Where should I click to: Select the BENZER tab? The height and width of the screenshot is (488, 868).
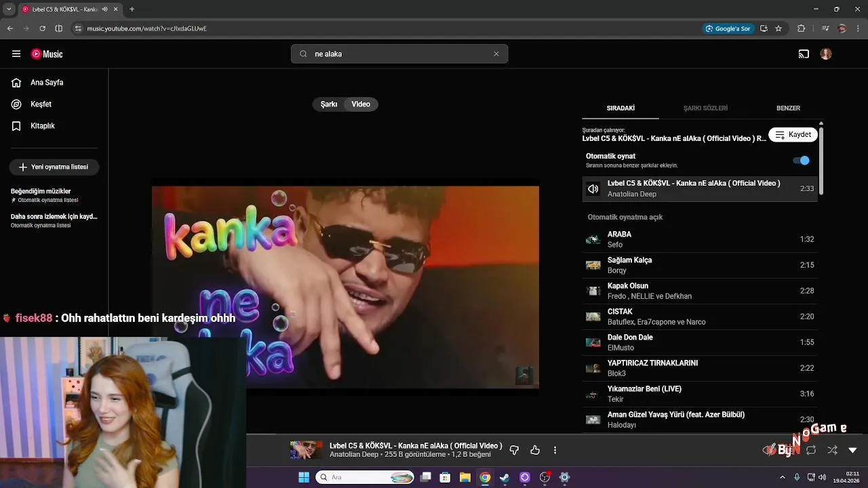point(788,108)
